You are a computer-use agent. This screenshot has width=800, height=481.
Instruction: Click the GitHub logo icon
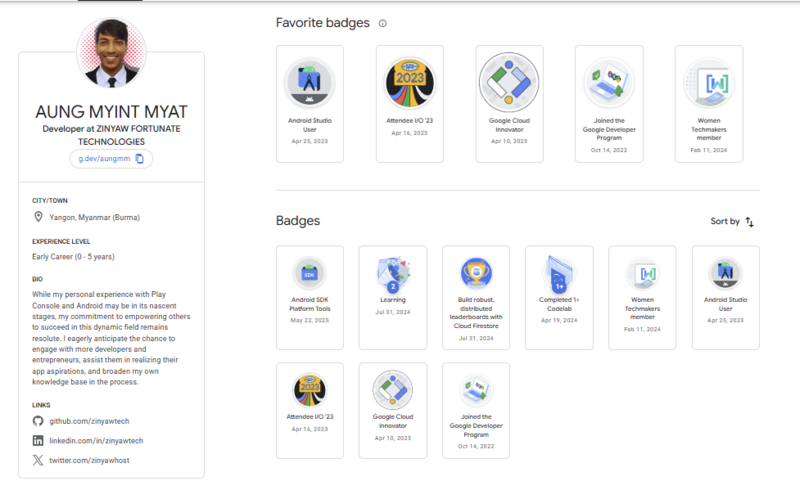pyautogui.click(x=38, y=421)
